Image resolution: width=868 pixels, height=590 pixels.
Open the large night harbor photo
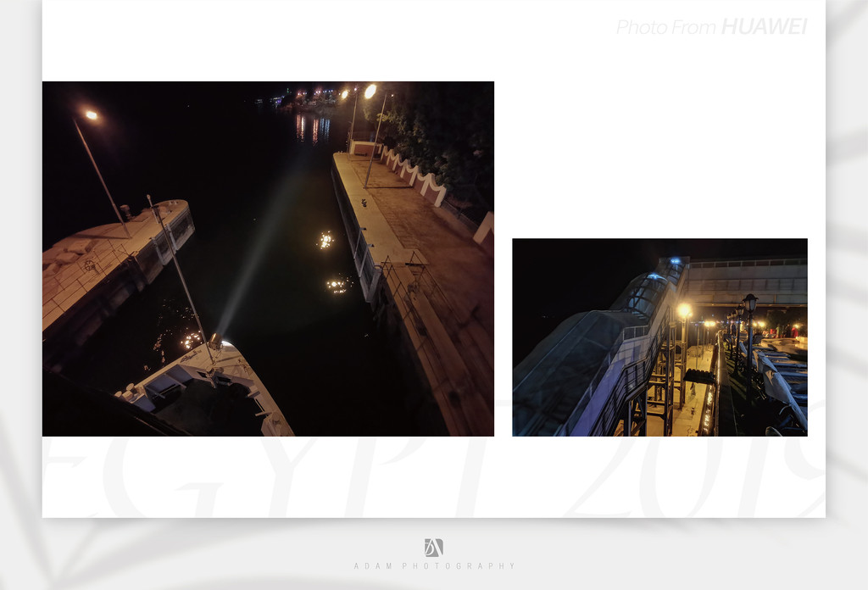click(x=268, y=259)
